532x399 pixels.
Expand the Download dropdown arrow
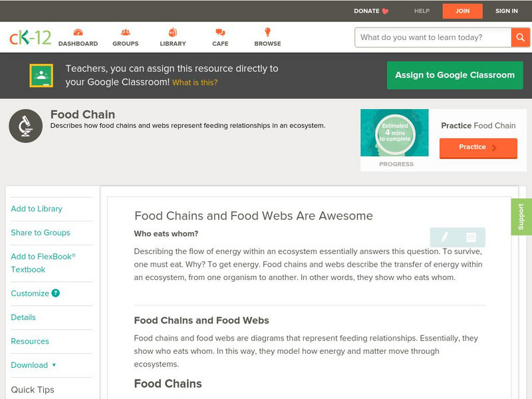(54, 365)
